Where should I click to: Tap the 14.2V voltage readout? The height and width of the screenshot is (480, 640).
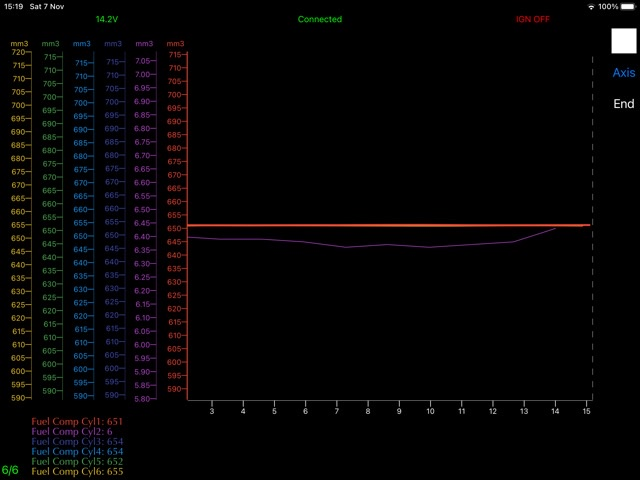pyautogui.click(x=107, y=19)
